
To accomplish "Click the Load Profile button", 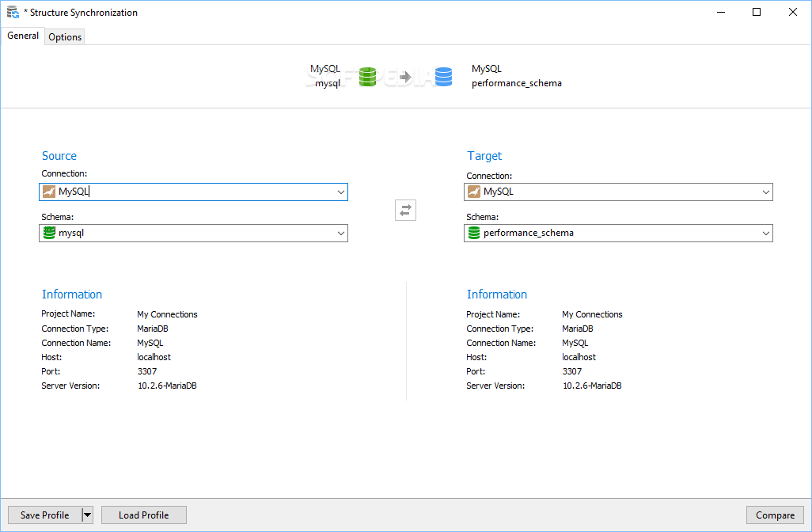I will coord(144,515).
